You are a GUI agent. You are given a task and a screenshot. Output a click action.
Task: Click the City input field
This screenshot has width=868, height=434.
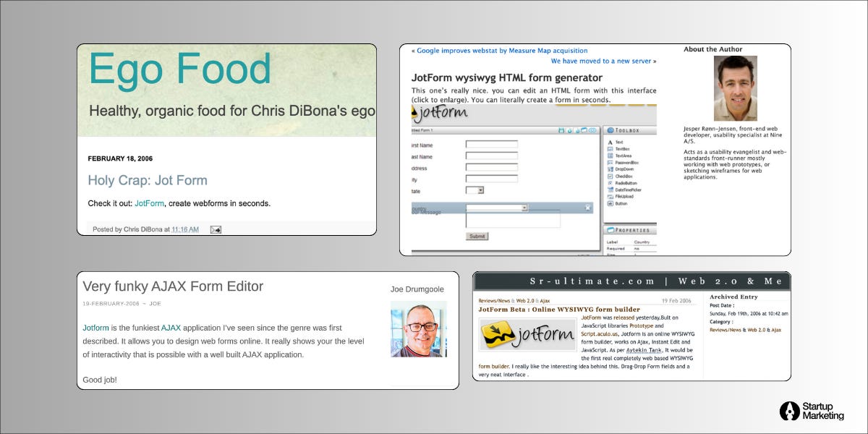tap(492, 179)
